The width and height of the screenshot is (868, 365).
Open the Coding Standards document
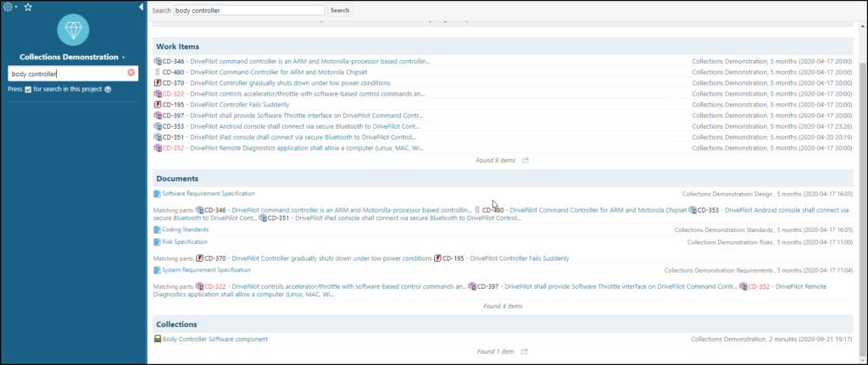pos(186,229)
